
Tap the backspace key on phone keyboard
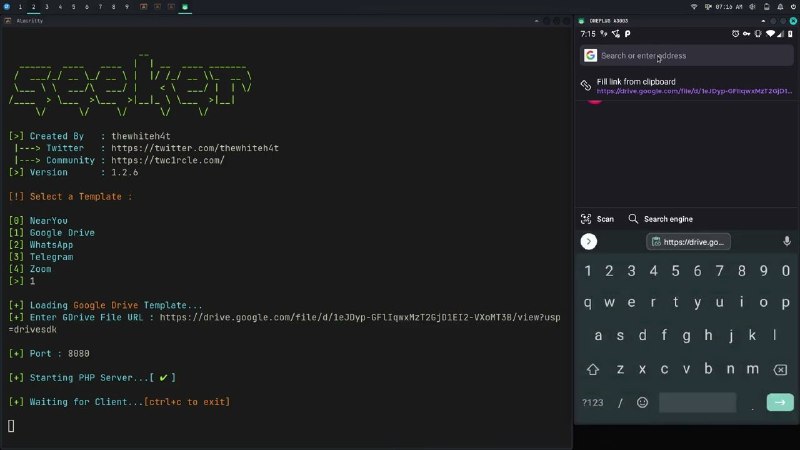click(x=780, y=369)
